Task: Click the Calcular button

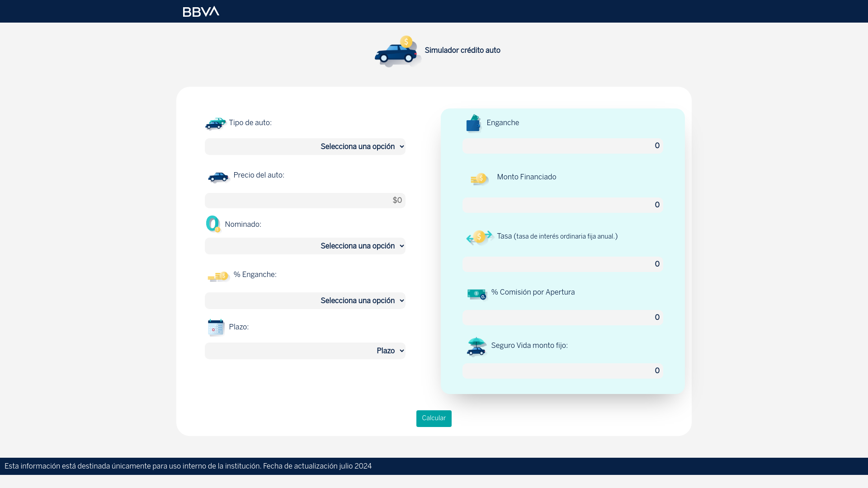Action: coord(434,418)
